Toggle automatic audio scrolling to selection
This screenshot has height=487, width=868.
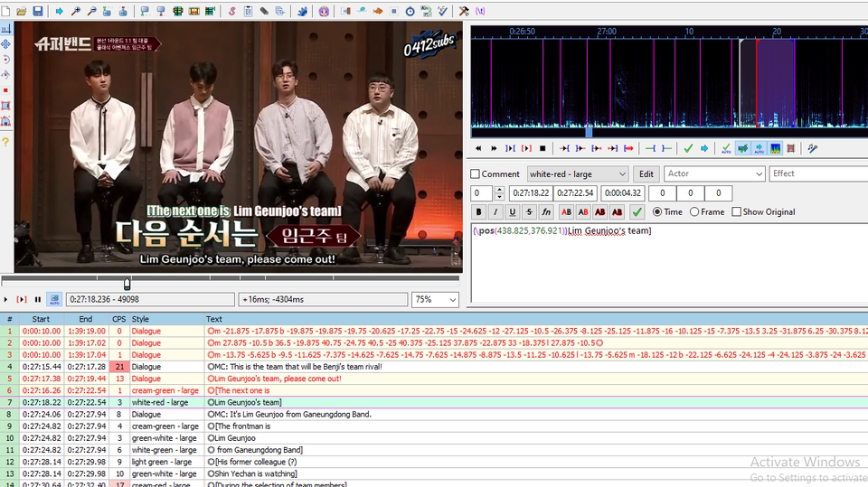tap(759, 148)
